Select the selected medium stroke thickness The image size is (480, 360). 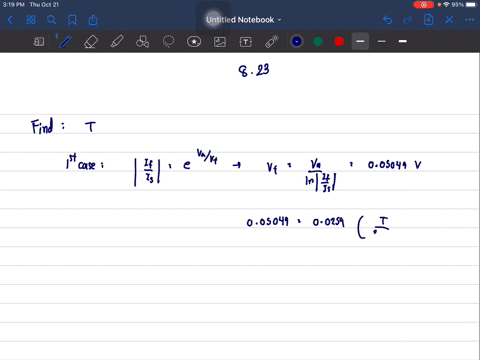(360, 41)
